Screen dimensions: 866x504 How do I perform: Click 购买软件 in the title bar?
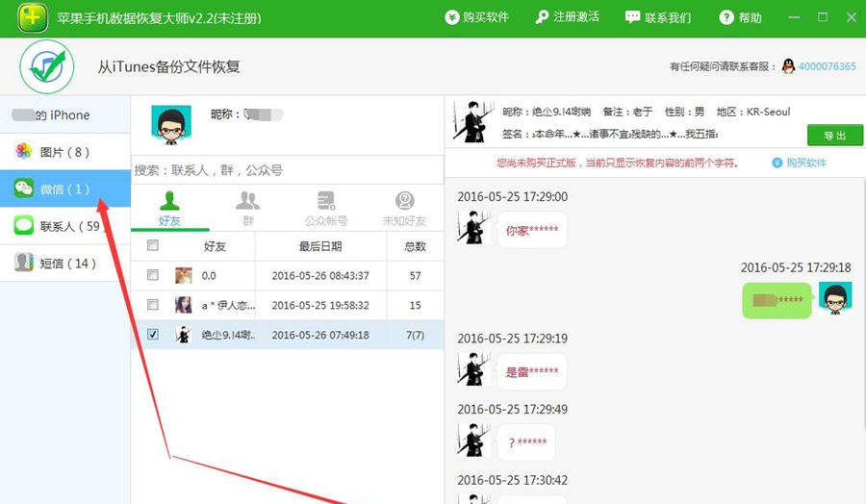pos(476,17)
